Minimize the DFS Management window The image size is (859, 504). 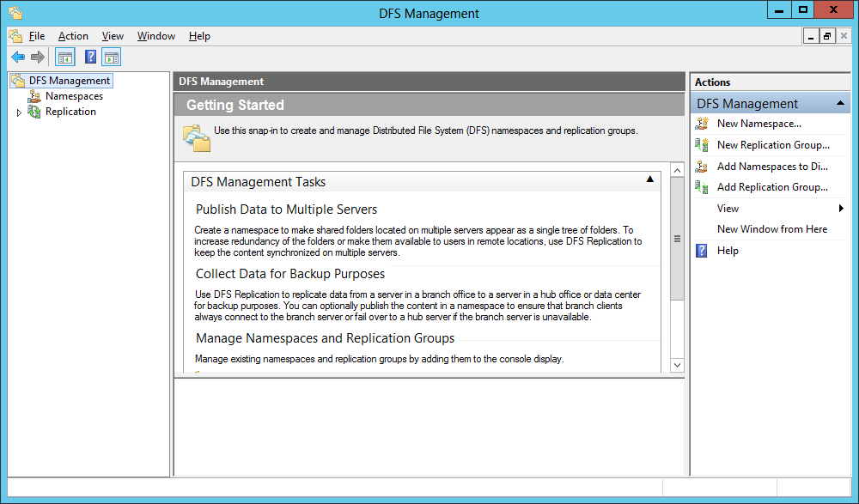click(x=779, y=9)
